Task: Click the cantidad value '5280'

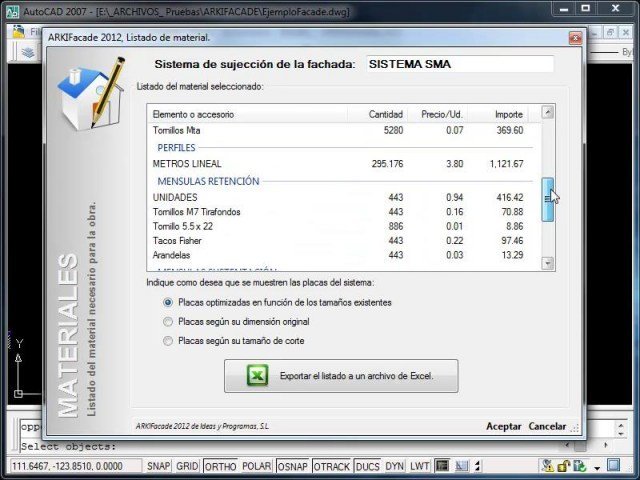Action: pyautogui.click(x=393, y=131)
